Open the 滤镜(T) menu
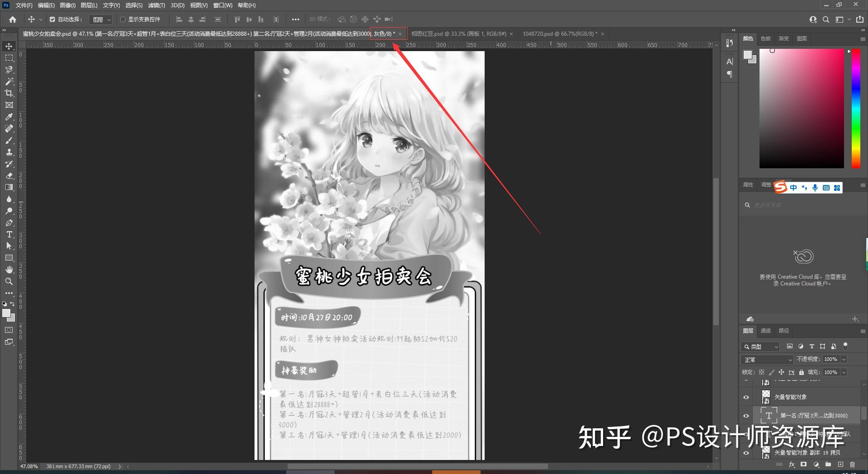The width and height of the screenshot is (868, 474). coord(156,5)
